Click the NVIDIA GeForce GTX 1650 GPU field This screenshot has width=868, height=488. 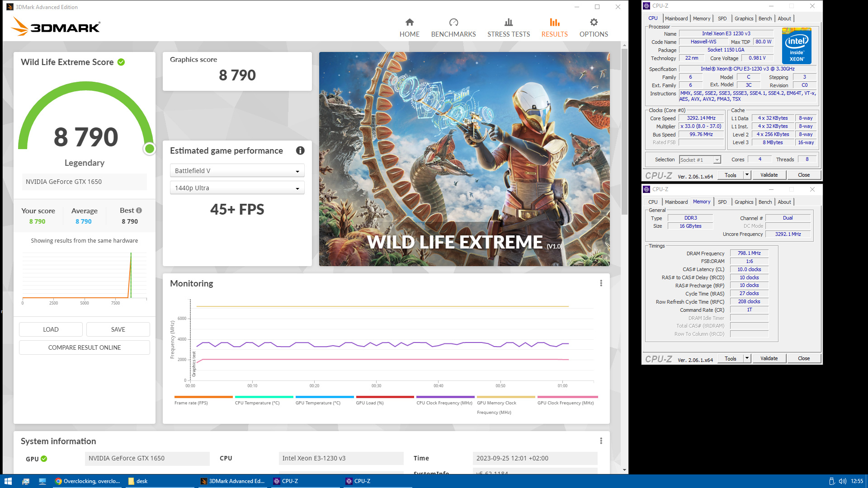pos(147,459)
